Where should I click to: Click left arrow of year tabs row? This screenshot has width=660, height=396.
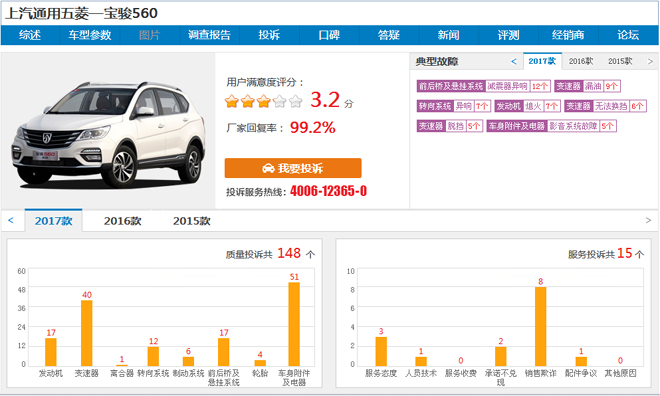[x=11, y=220]
